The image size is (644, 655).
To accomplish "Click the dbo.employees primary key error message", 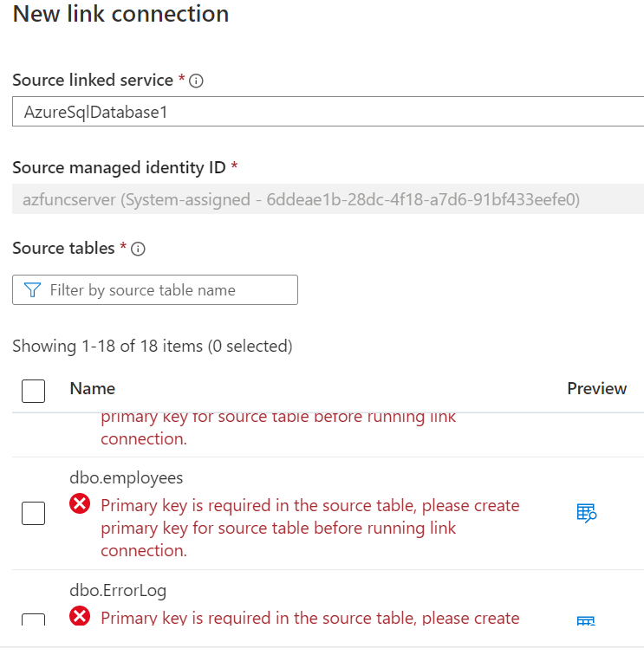I will click(309, 528).
